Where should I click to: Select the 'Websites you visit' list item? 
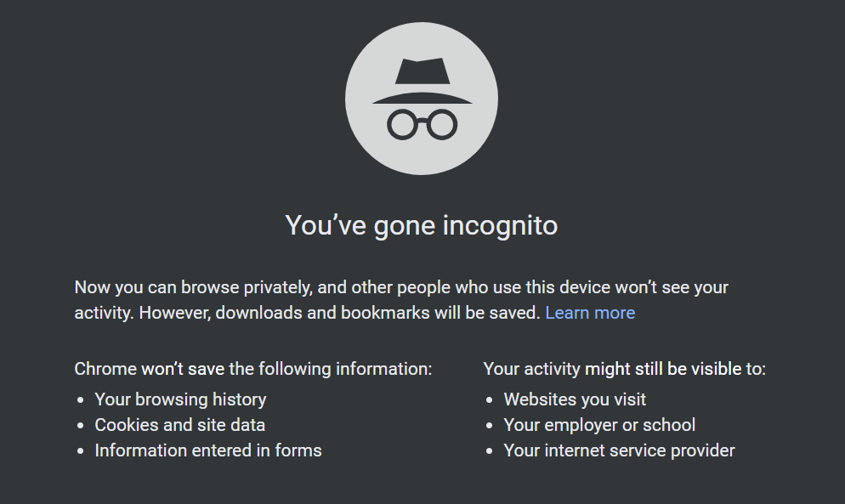pyautogui.click(x=575, y=399)
